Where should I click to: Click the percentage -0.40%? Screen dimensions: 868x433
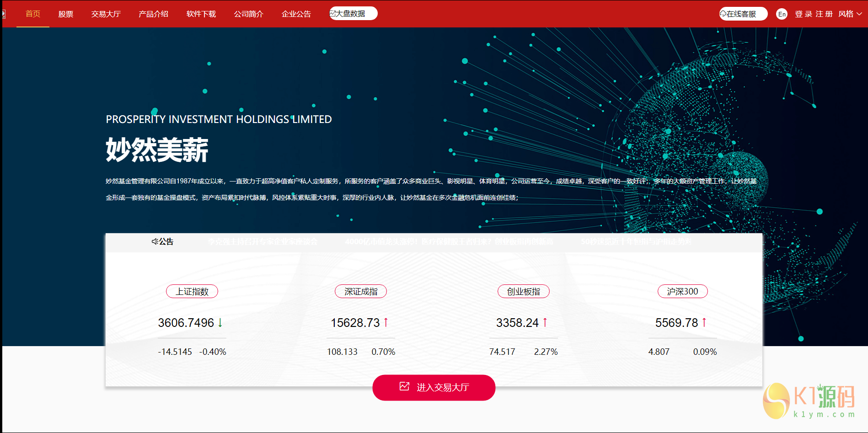(213, 352)
